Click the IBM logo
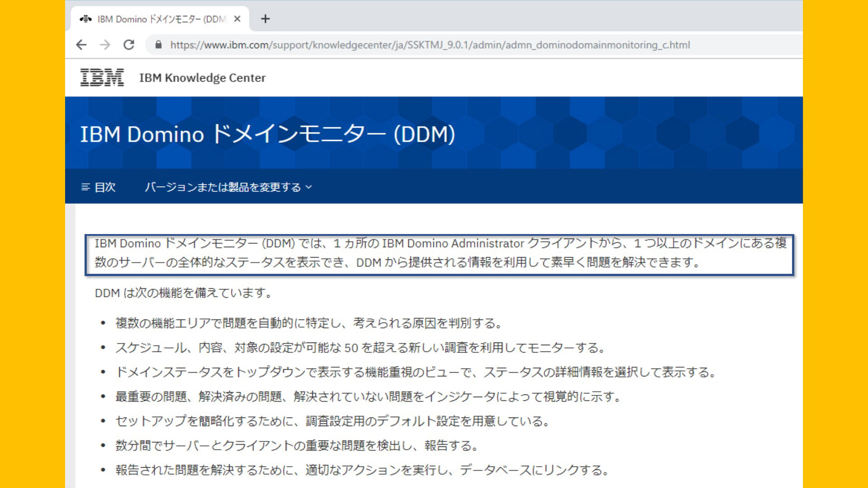The width and height of the screenshot is (868, 488). pos(102,77)
